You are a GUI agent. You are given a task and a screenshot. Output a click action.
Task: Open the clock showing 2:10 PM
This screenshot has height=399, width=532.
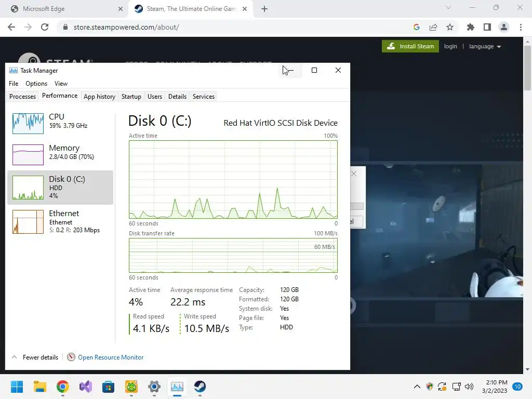coord(495,387)
